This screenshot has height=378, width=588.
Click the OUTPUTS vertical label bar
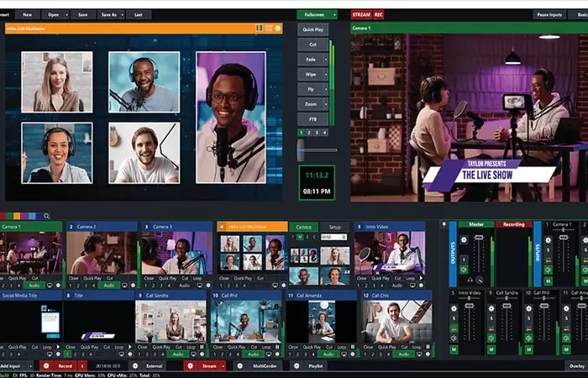453,254
